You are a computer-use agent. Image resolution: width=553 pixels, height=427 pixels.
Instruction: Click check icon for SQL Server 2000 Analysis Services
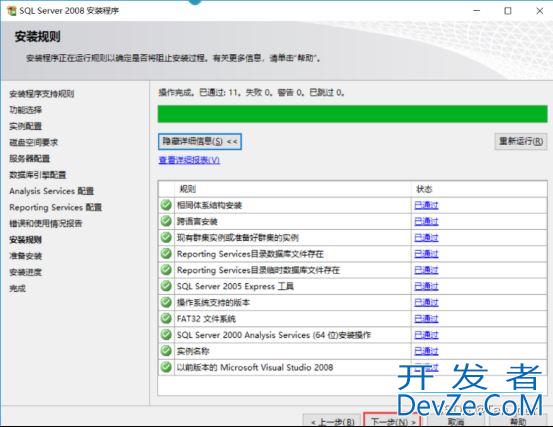(166, 335)
